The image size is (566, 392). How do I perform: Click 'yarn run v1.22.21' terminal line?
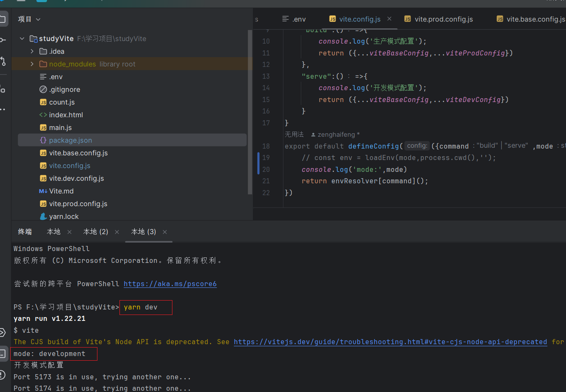click(x=50, y=318)
